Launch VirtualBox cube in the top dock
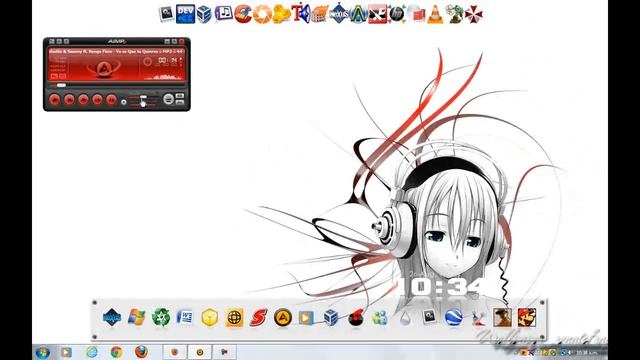The width and height of the screenshot is (640, 360). [x=204, y=14]
